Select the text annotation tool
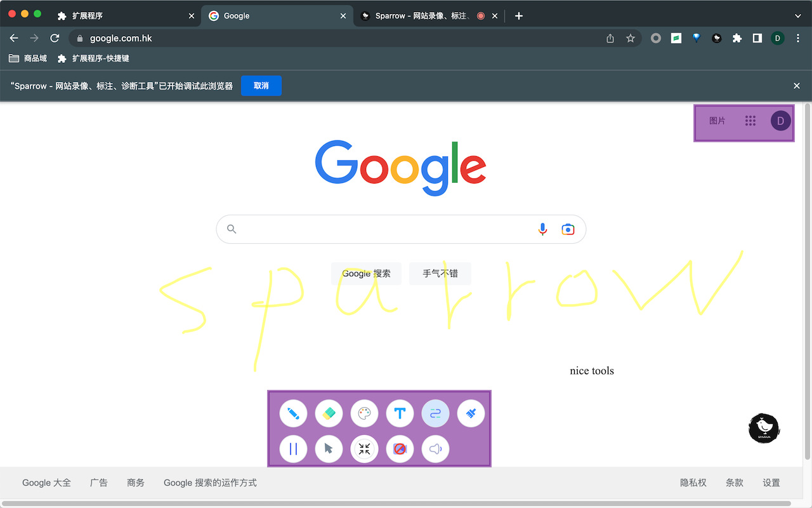Image resolution: width=812 pixels, height=508 pixels. (x=400, y=413)
